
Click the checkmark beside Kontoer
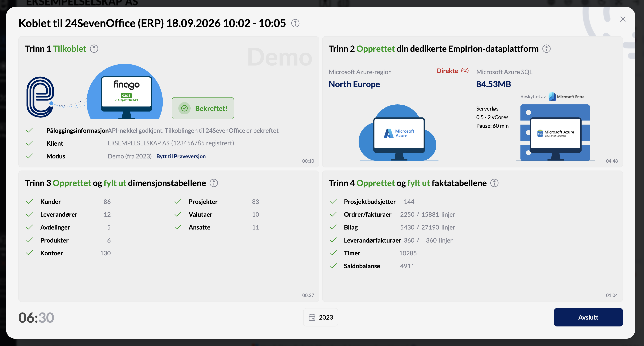click(x=29, y=253)
